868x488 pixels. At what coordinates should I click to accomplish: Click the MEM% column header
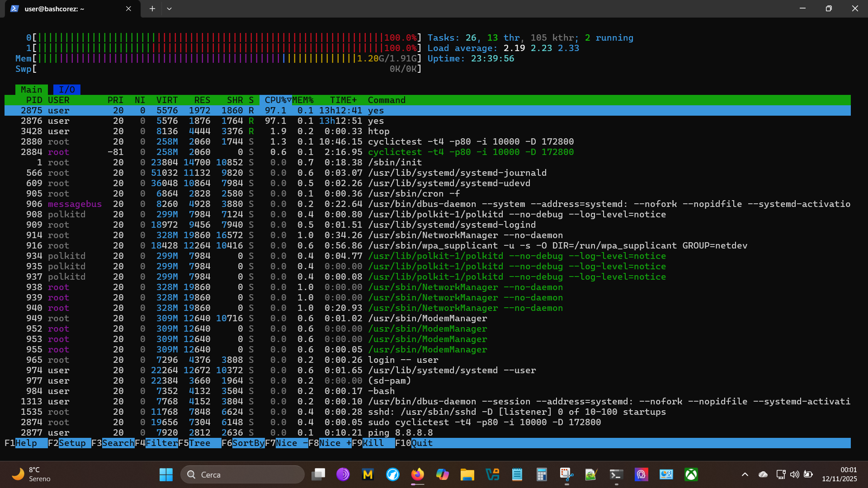point(303,100)
